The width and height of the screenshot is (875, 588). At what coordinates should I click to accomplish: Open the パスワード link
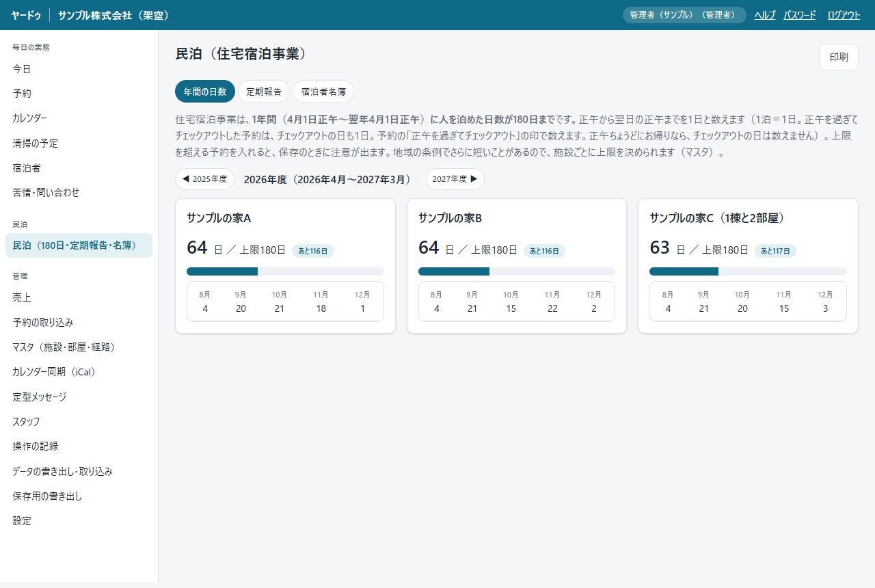tap(800, 15)
